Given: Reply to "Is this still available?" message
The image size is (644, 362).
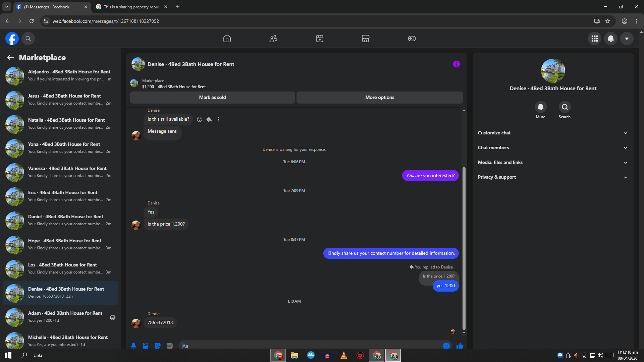Looking at the screenshot, I should pyautogui.click(x=209, y=119).
